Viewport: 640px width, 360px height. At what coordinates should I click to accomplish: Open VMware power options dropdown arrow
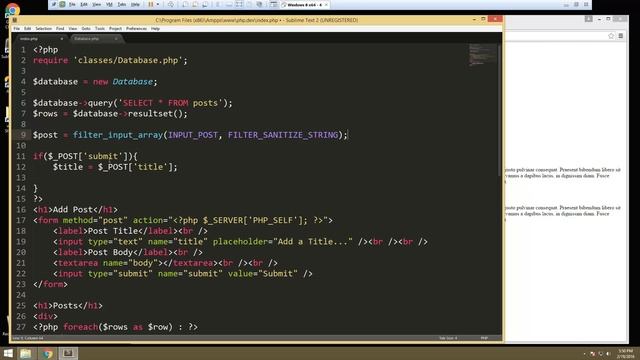[x=158, y=4]
